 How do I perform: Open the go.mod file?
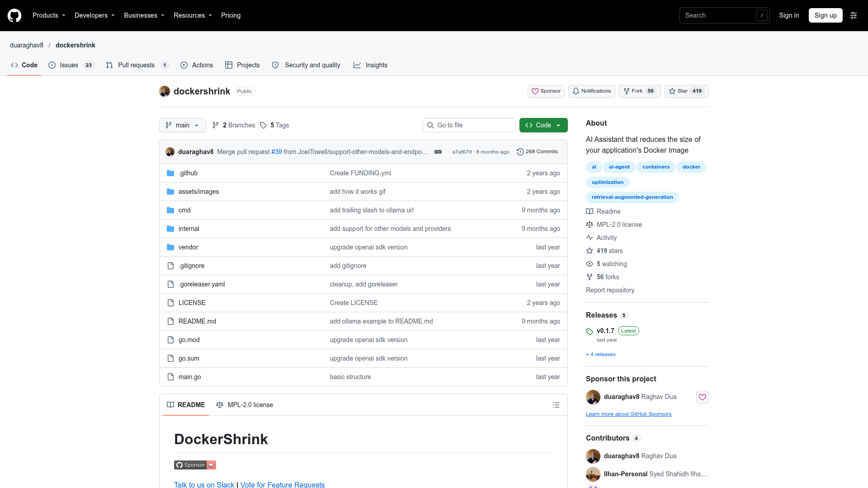coord(189,340)
